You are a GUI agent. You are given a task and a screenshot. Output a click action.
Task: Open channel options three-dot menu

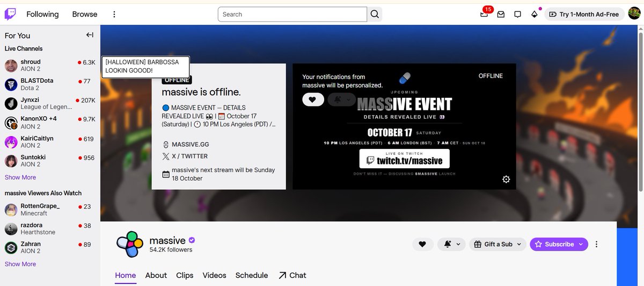click(596, 244)
